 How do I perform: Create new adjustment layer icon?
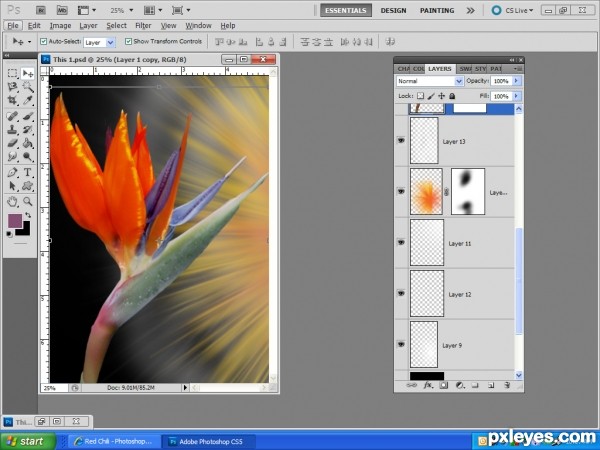(460, 386)
